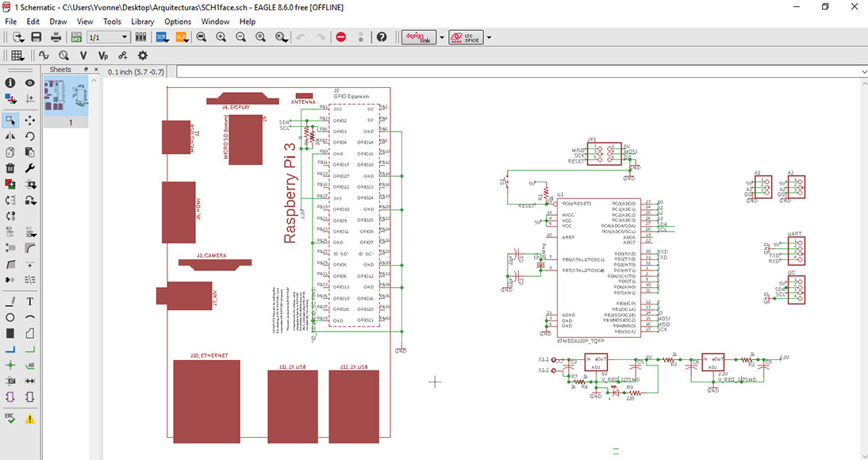Select the Rotate tool icon

[30, 136]
